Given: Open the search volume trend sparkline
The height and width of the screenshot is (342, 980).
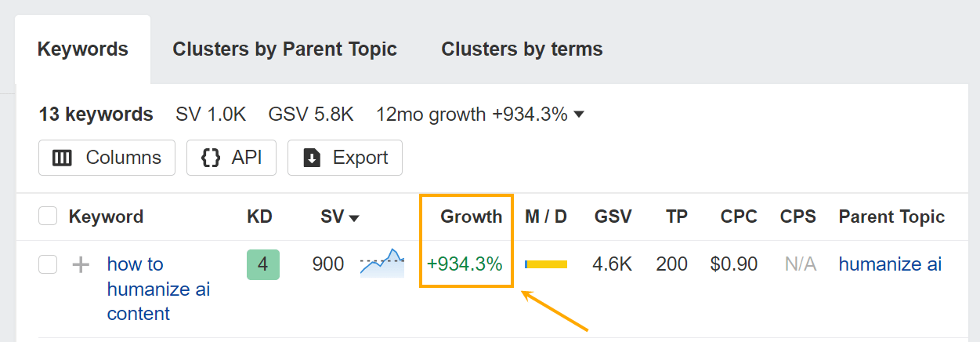Looking at the screenshot, I should [382, 264].
